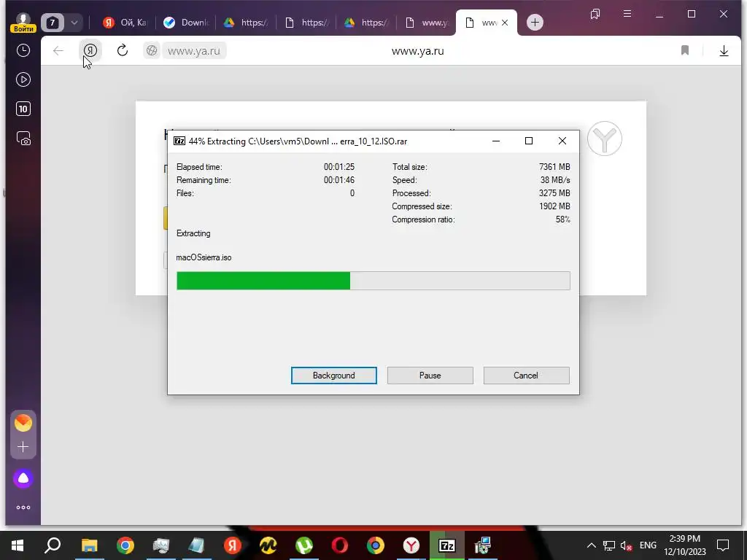Reload the current page

click(123, 50)
